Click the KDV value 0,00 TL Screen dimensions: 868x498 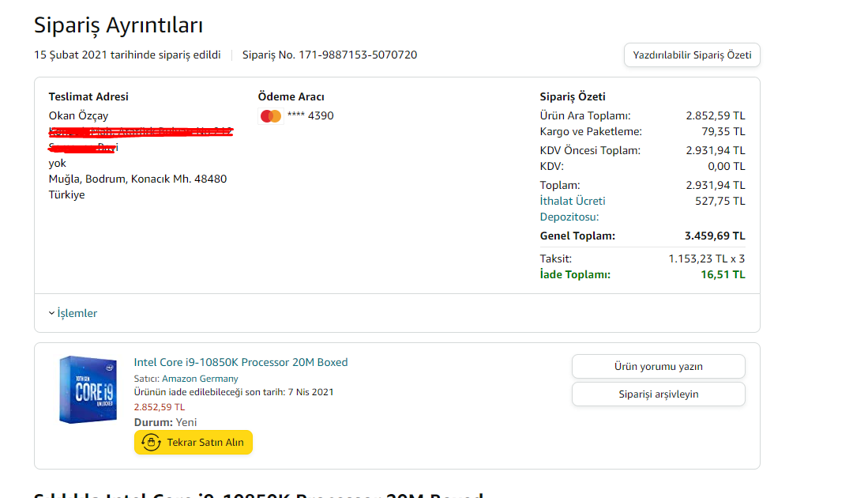click(x=727, y=166)
